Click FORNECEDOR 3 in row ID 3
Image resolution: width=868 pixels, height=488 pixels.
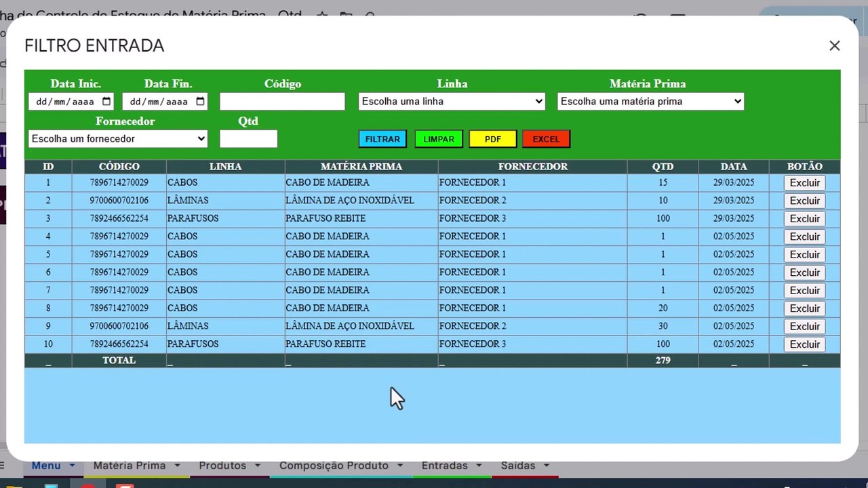(x=473, y=219)
